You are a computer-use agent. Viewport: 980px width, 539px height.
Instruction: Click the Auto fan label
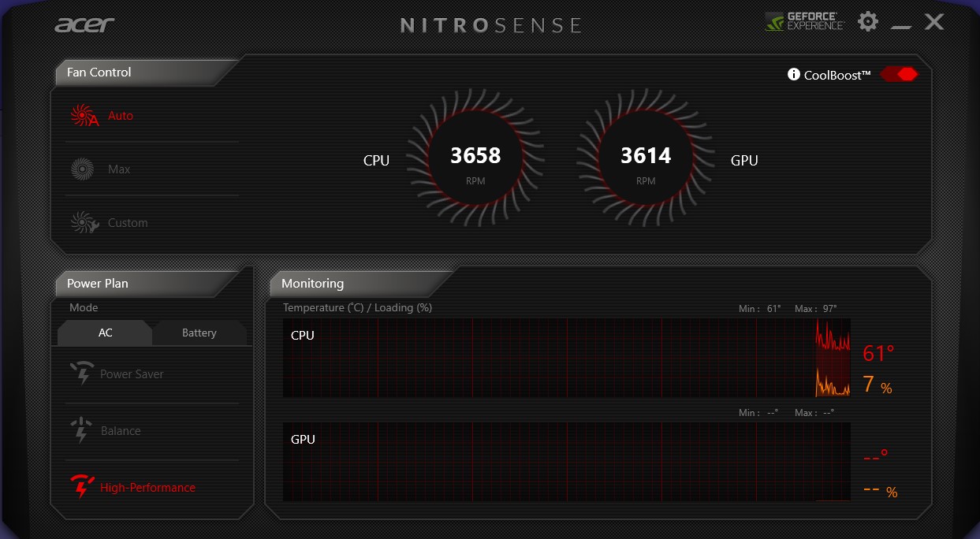(121, 116)
